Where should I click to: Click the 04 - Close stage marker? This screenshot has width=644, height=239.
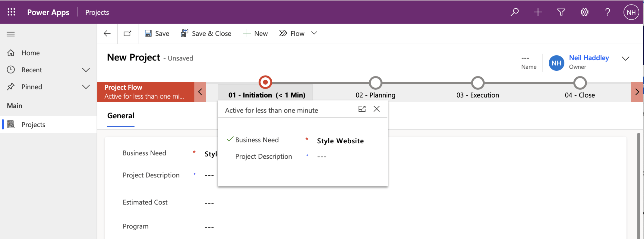point(580,83)
